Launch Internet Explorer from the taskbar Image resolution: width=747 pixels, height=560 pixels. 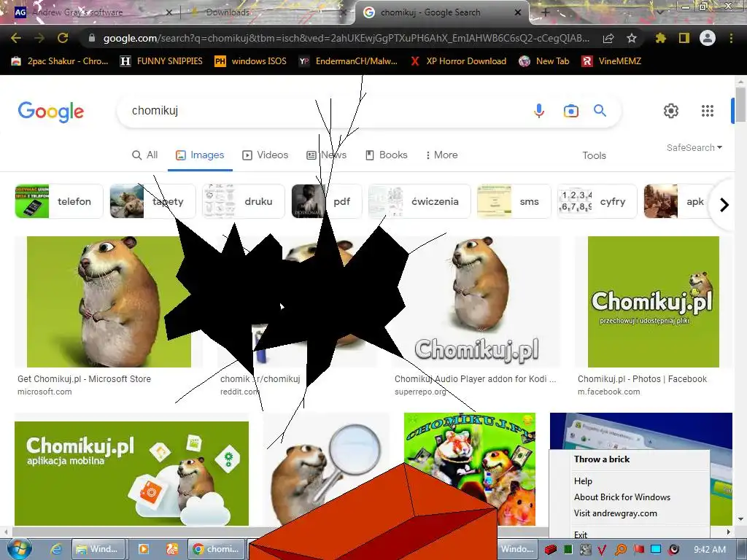pos(56,549)
